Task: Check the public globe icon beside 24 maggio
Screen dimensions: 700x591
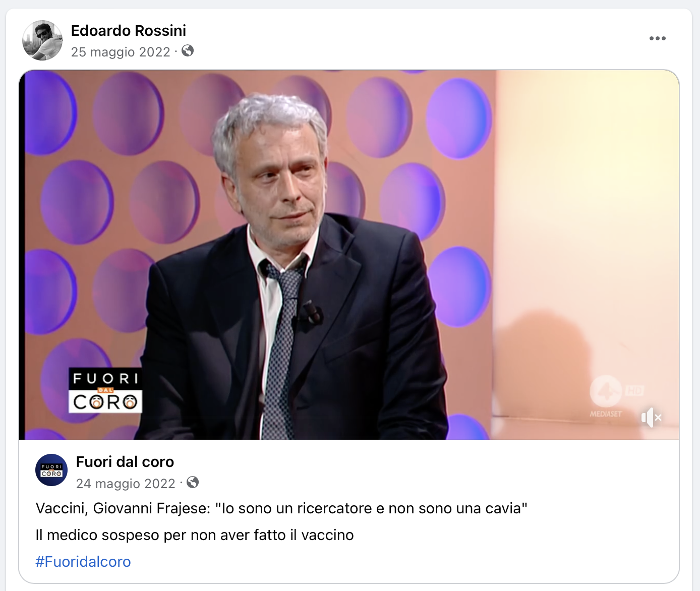Action: (x=193, y=483)
